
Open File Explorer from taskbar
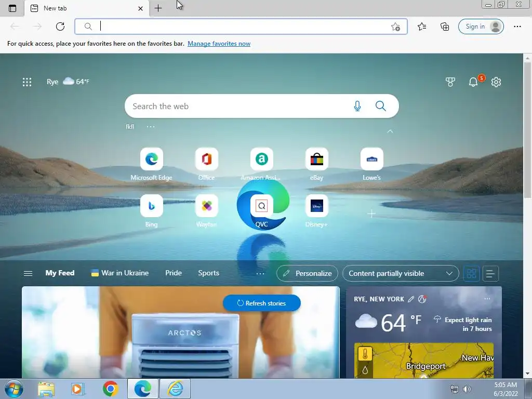(46, 389)
